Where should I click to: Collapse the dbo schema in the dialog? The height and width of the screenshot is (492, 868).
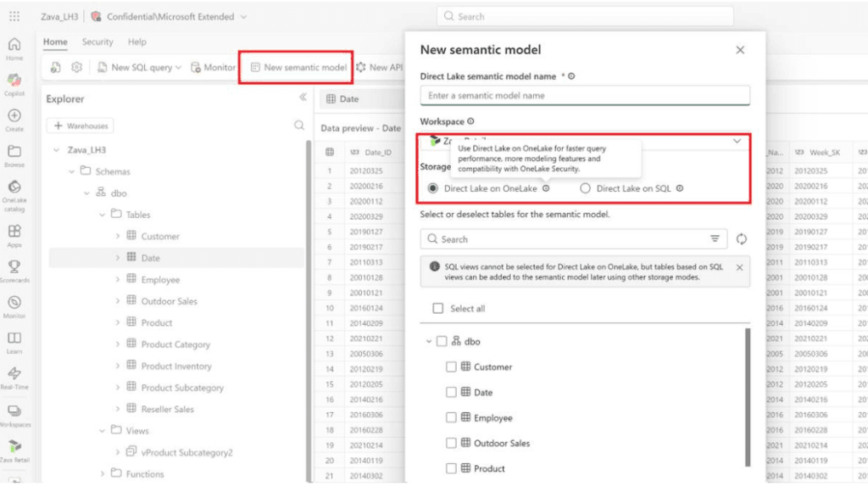pyautogui.click(x=427, y=342)
